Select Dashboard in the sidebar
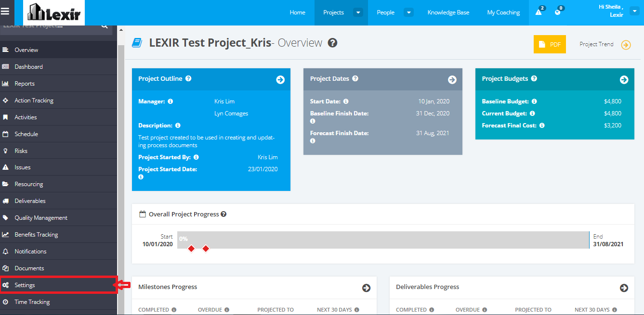 [x=58, y=67]
